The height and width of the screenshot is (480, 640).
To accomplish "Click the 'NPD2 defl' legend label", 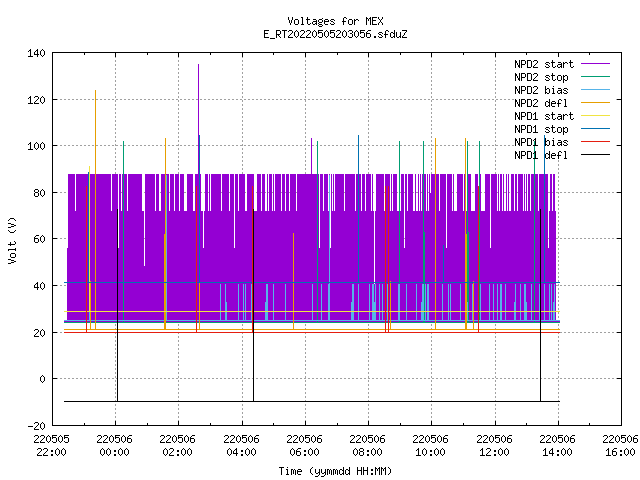I will tap(541, 103).
